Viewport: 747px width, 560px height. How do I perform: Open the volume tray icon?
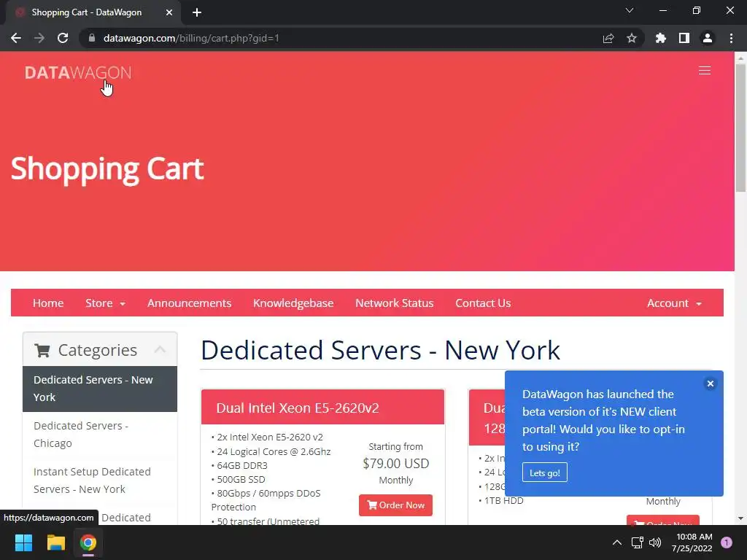[x=656, y=542]
